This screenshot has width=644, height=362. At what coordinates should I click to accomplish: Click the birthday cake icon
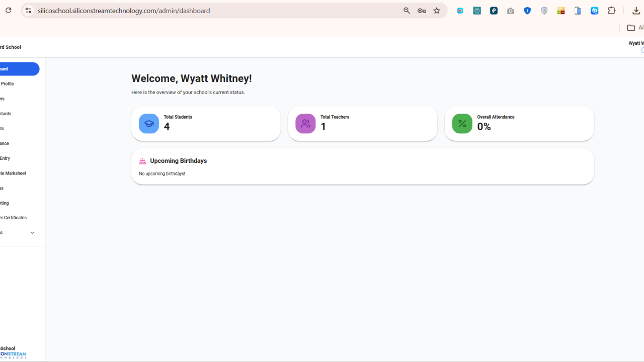(142, 161)
